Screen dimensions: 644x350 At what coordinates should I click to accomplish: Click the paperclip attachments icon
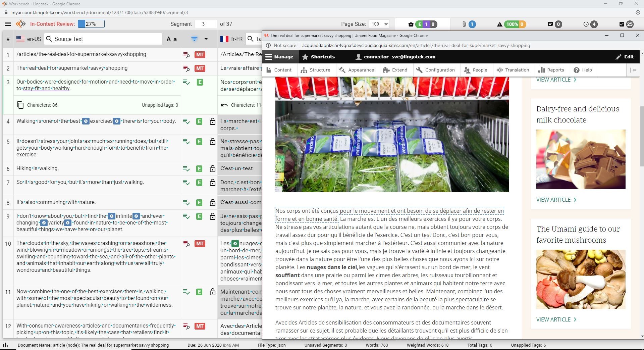(x=464, y=24)
